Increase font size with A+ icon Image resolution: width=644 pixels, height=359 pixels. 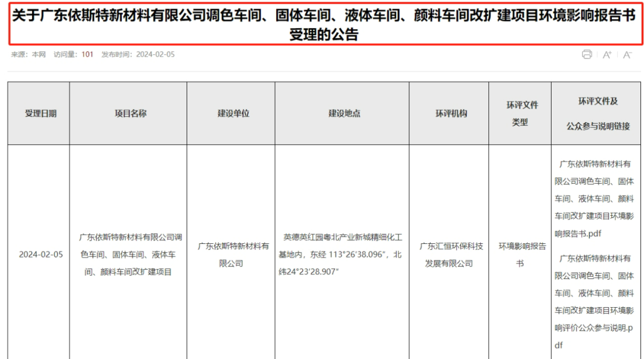(x=607, y=55)
